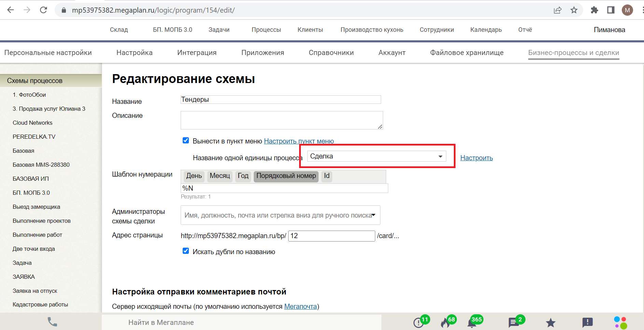Select PEREDELKA.TV scheme in sidebar
Screen dimensions: 644x330
click(34, 137)
